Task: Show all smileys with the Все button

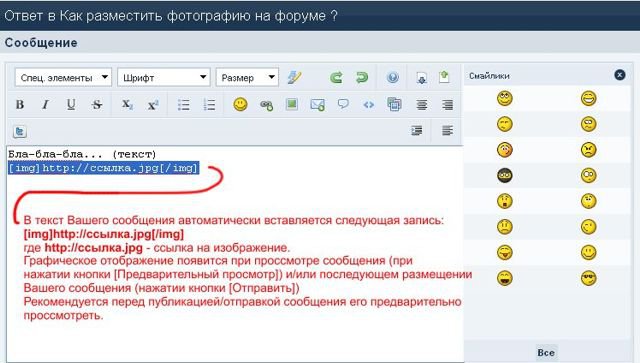Action: coord(546,352)
